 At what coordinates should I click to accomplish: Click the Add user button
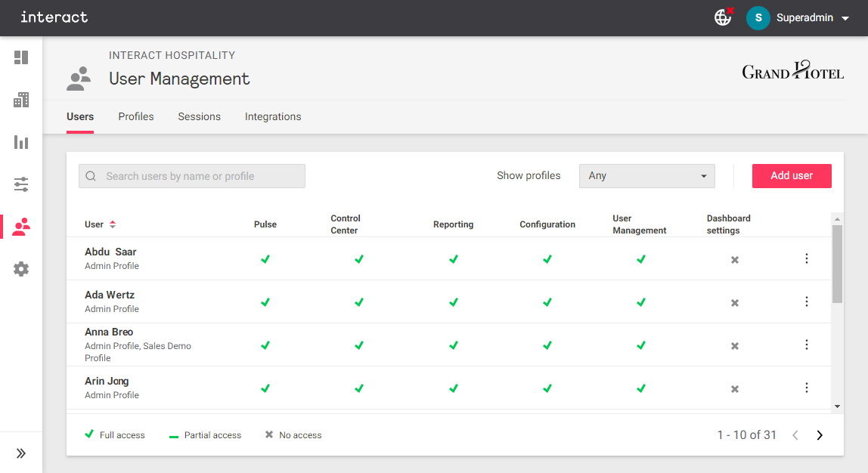tap(792, 176)
